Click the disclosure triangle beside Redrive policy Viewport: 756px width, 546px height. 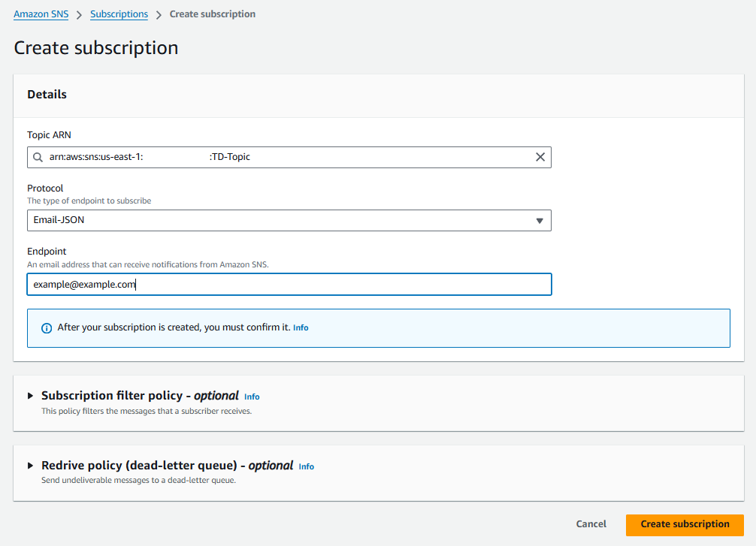(30, 466)
